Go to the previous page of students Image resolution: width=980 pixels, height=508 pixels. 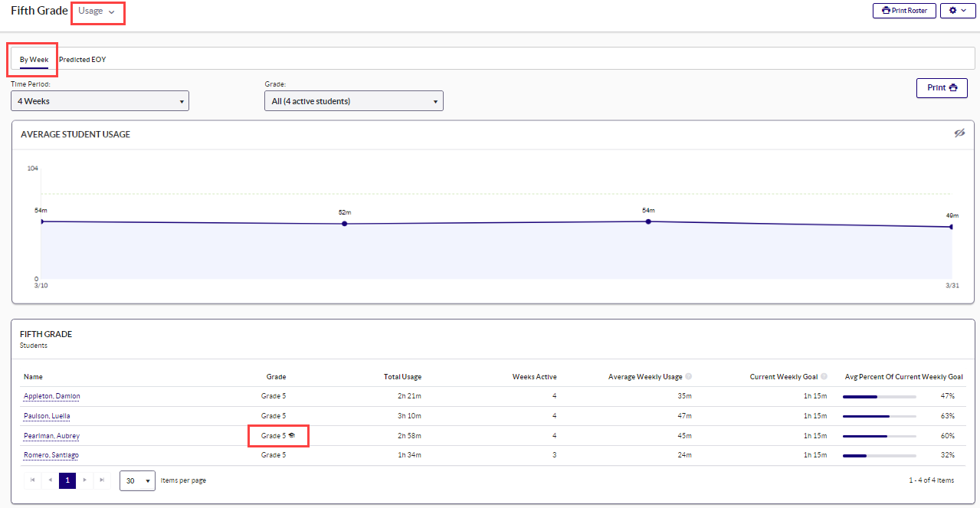click(51, 480)
